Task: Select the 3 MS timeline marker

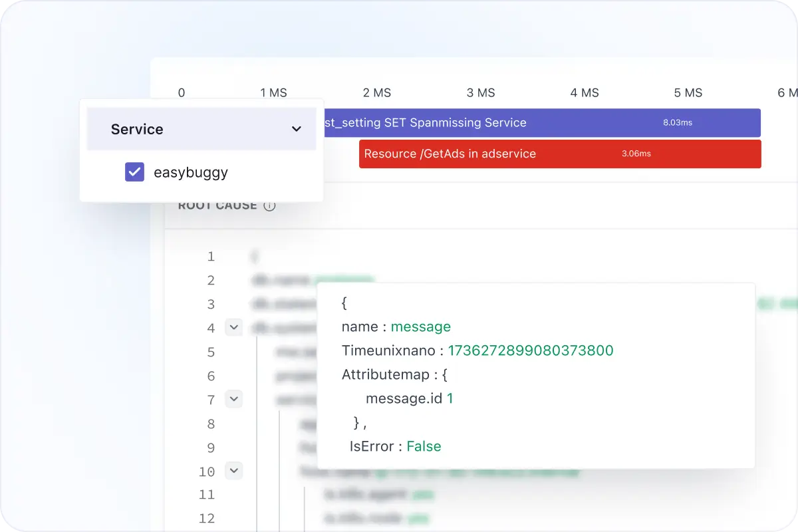Action: pyautogui.click(x=481, y=93)
